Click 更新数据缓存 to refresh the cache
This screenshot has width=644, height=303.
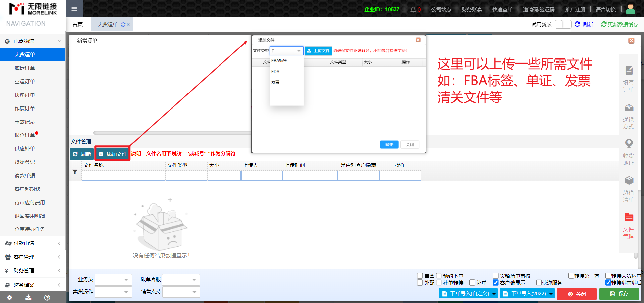coord(620,24)
